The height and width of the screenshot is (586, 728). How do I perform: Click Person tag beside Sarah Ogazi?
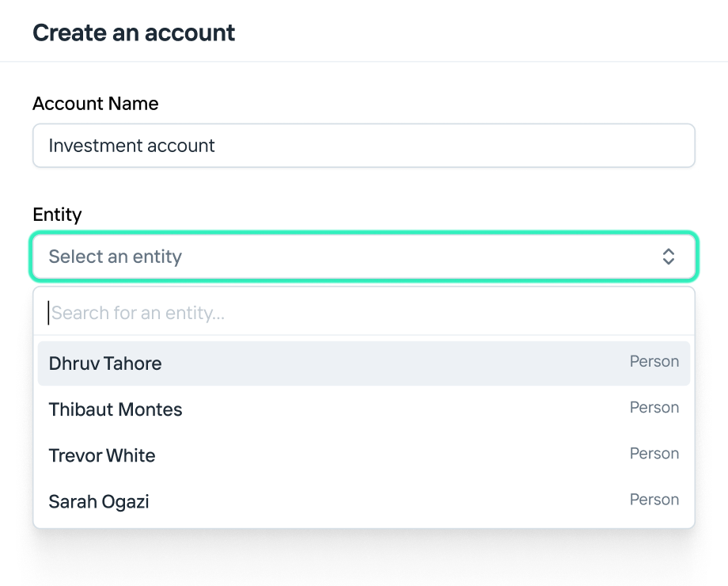point(654,500)
